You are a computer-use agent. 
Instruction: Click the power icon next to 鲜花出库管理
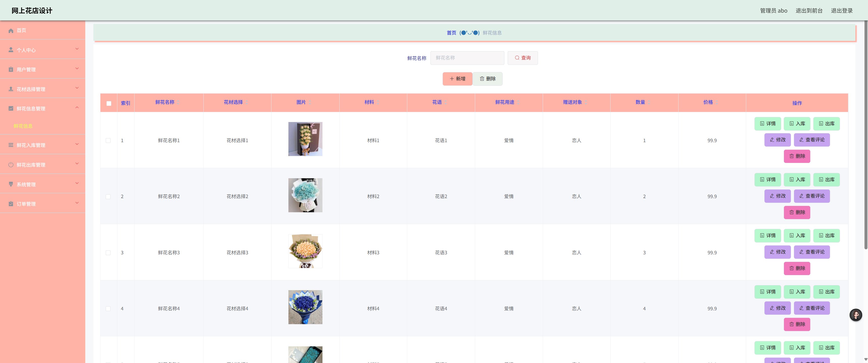(10, 164)
